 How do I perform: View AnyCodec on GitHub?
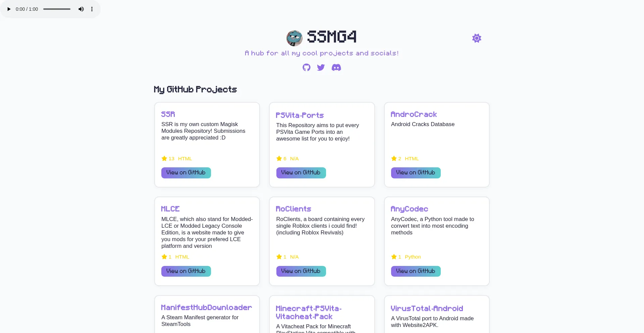coord(416,271)
